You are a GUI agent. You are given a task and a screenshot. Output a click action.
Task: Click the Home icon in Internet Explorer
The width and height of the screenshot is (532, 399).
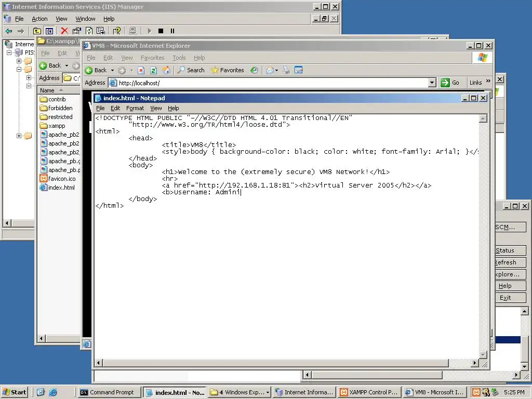click(166, 70)
